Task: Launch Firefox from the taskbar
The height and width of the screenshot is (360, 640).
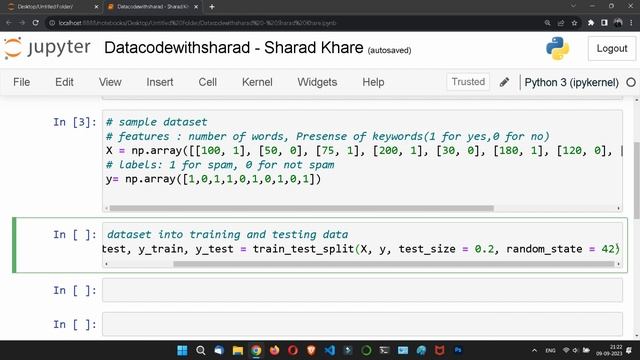Action: tap(274, 350)
